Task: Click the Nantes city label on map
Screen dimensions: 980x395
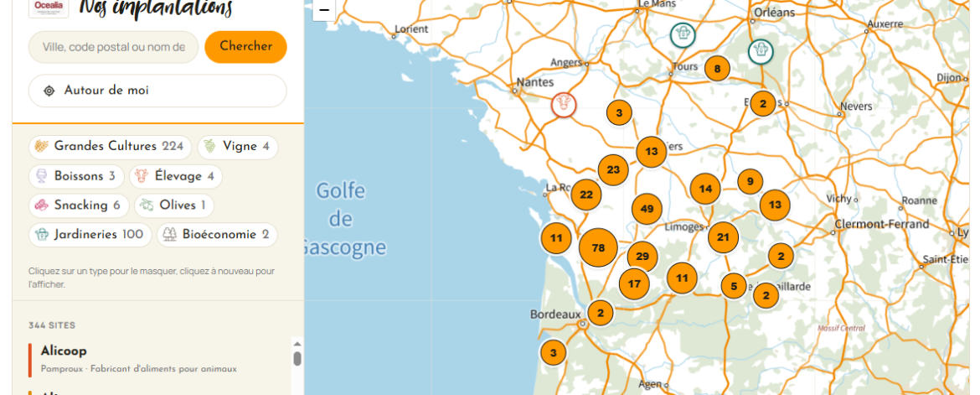Action: coord(535,82)
